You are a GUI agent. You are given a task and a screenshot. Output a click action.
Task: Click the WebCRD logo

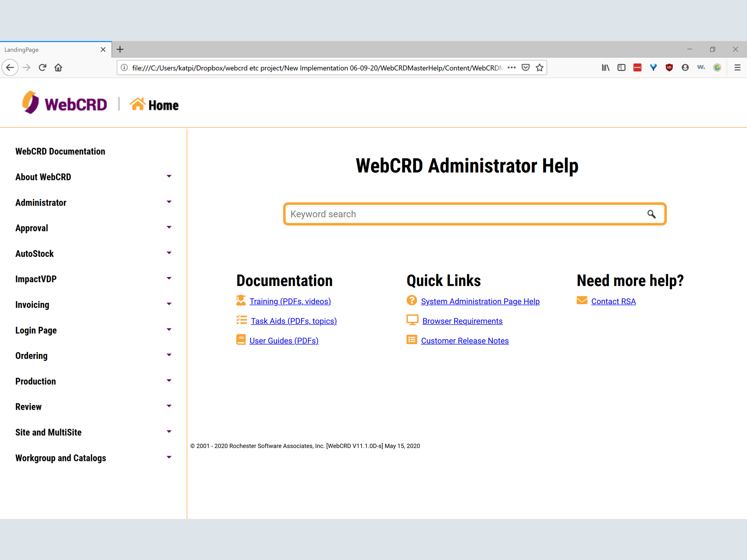tap(64, 103)
